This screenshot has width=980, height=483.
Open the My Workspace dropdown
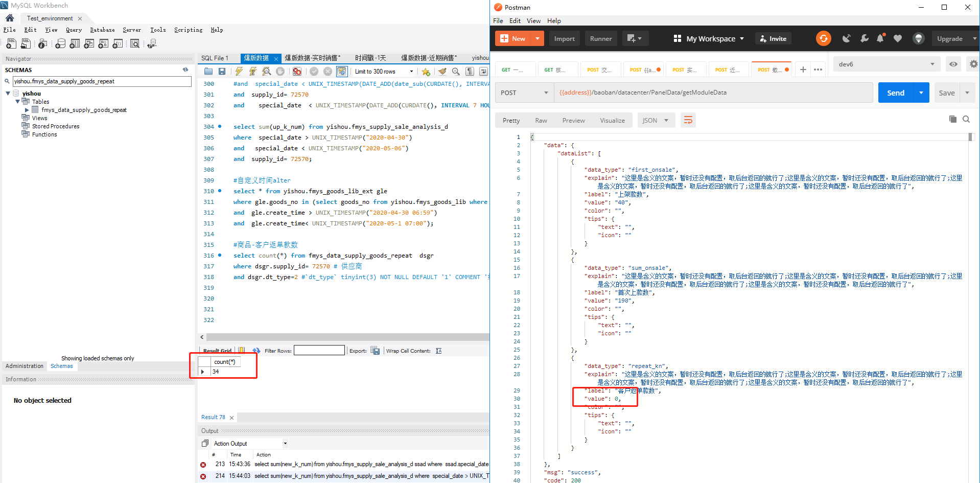[708, 38]
